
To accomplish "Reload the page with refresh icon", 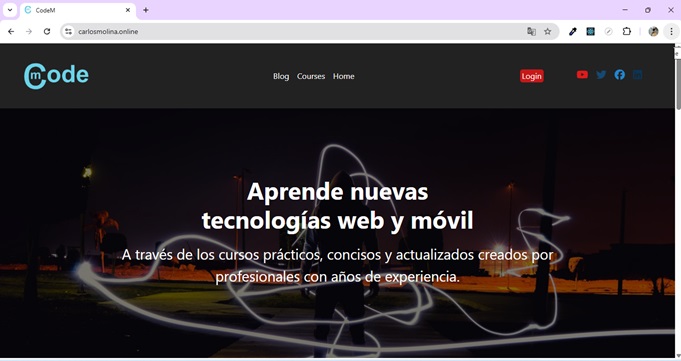I will coord(47,31).
